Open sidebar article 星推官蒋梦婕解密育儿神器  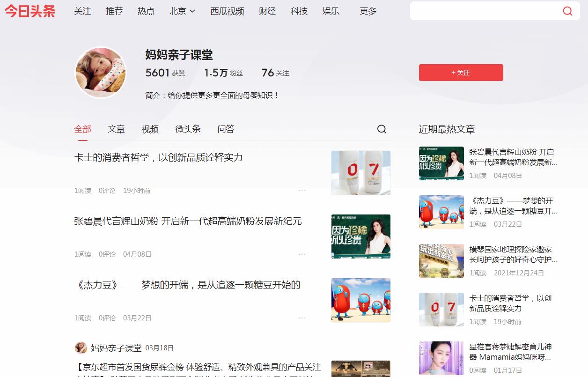(x=510, y=352)
